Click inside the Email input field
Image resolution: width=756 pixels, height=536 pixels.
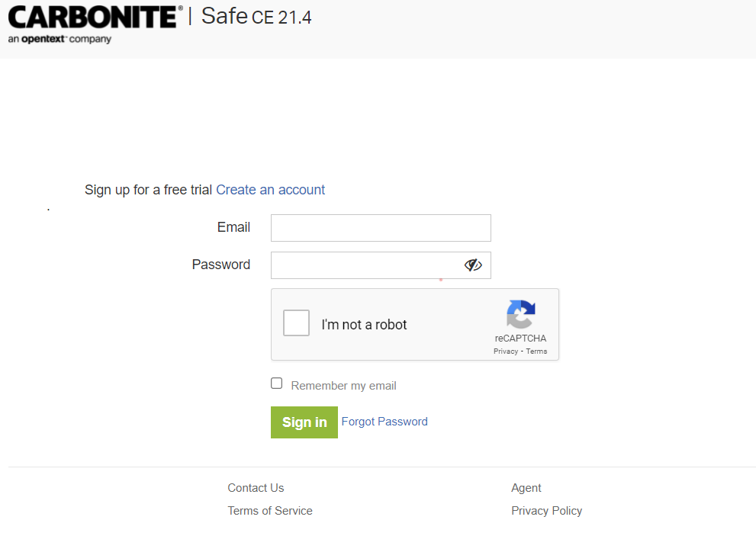380,227
